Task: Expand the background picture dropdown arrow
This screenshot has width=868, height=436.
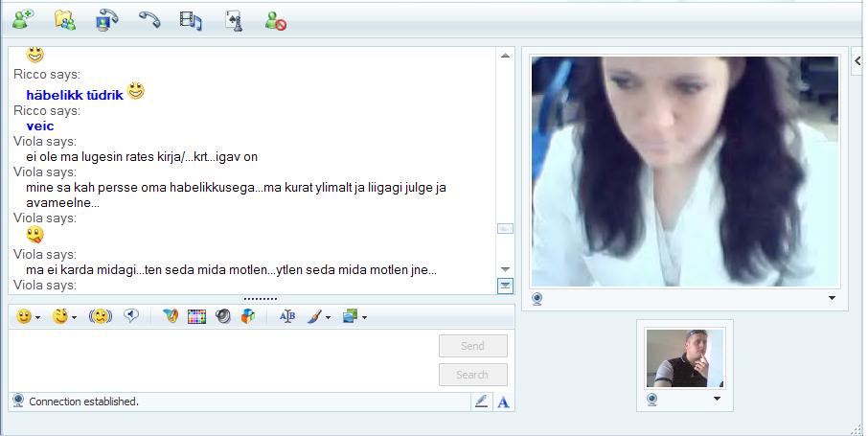Action: point(364,317)
